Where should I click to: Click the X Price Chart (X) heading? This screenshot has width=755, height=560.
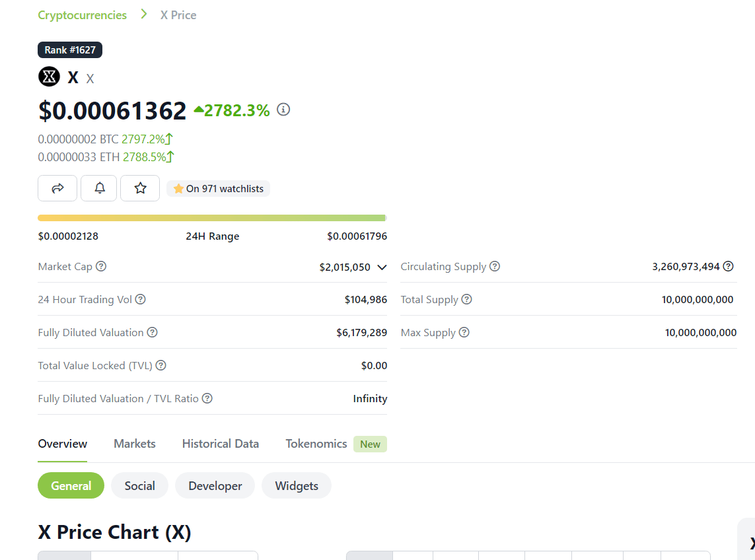(x=114, y=532)
